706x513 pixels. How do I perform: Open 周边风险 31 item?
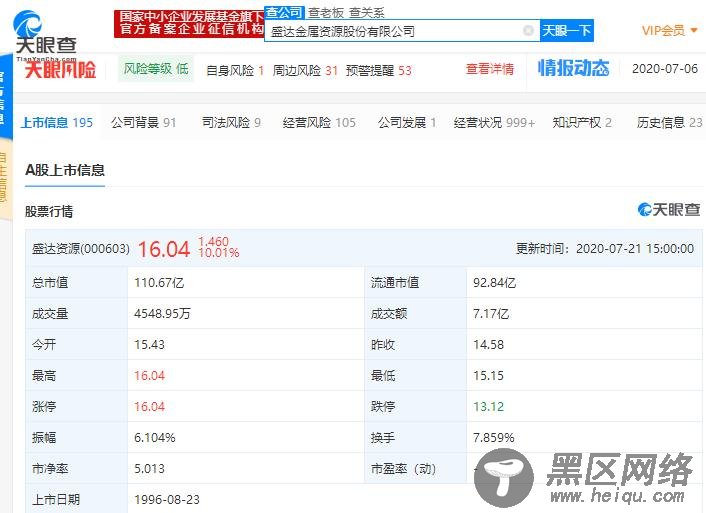coord(305,70)
